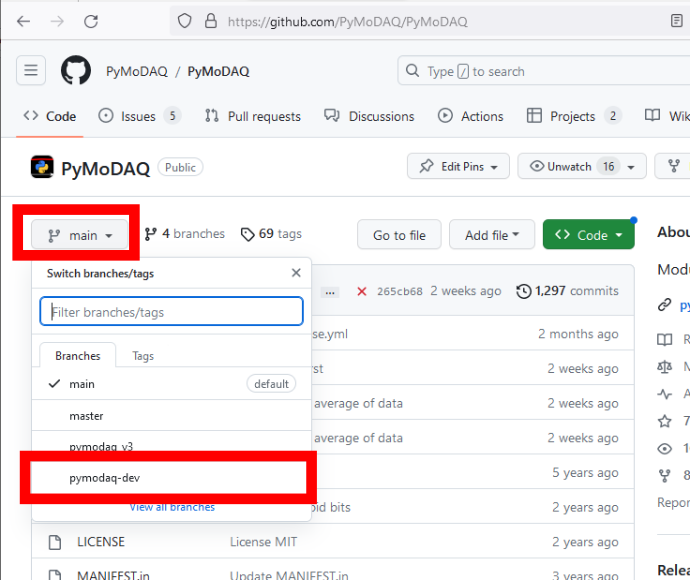Open the PyMoDAQ organization link
This screenshot has width=690, height=580.
(137, 71)
